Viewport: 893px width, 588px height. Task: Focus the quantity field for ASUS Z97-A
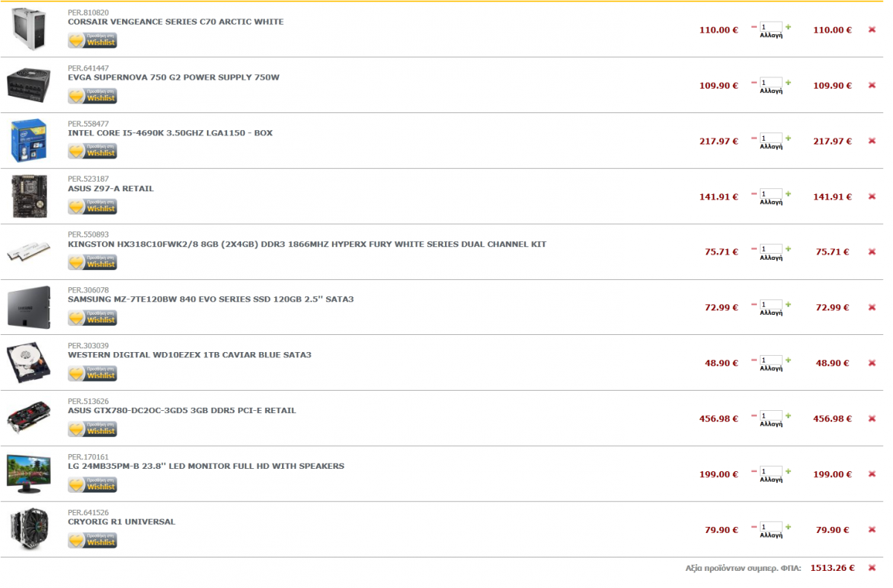(771, 194)
